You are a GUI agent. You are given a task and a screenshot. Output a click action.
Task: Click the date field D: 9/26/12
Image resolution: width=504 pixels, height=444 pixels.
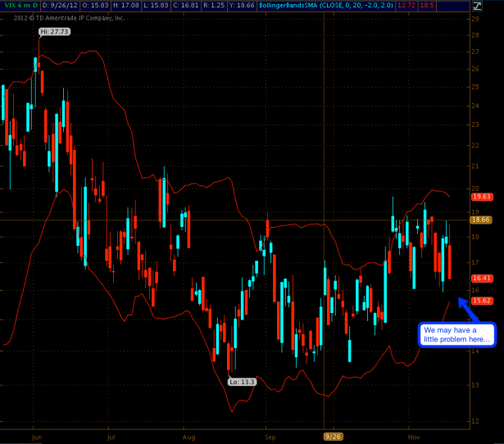pos(55,5)
